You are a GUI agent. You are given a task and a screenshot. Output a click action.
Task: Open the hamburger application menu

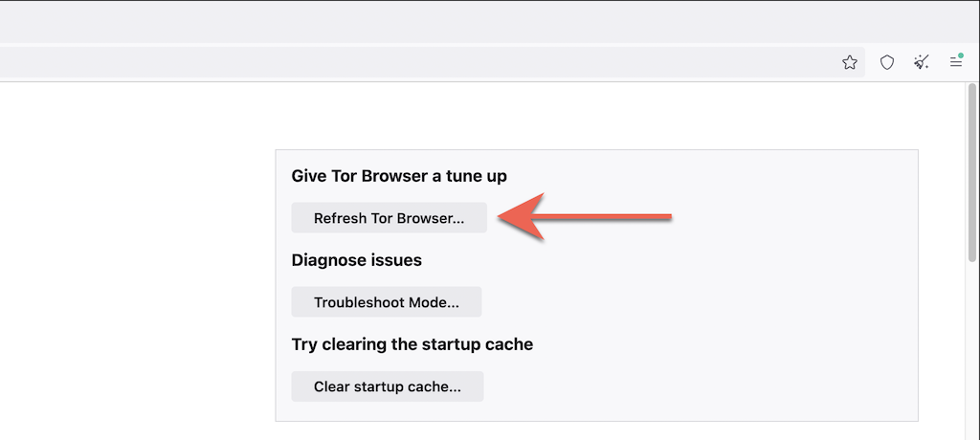point(955,62)
